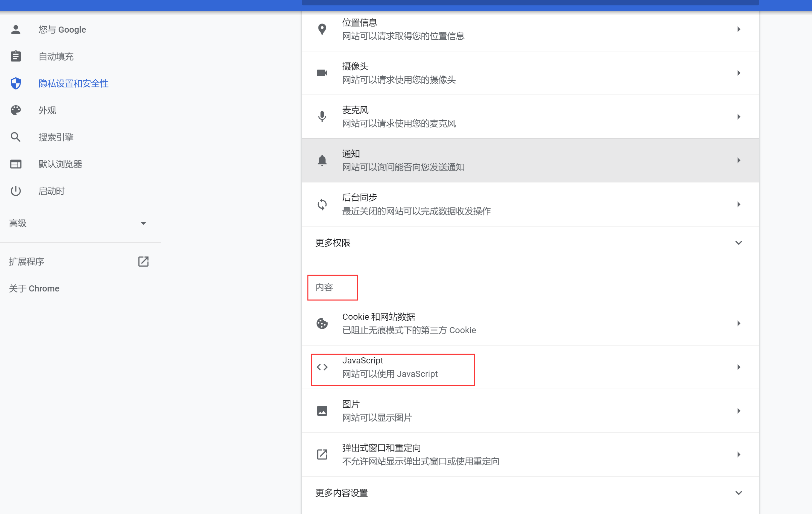This screenshot has height=514, width=812.
Task: Expand the 高级 sidebar dropdown
Action: point(143,223)
